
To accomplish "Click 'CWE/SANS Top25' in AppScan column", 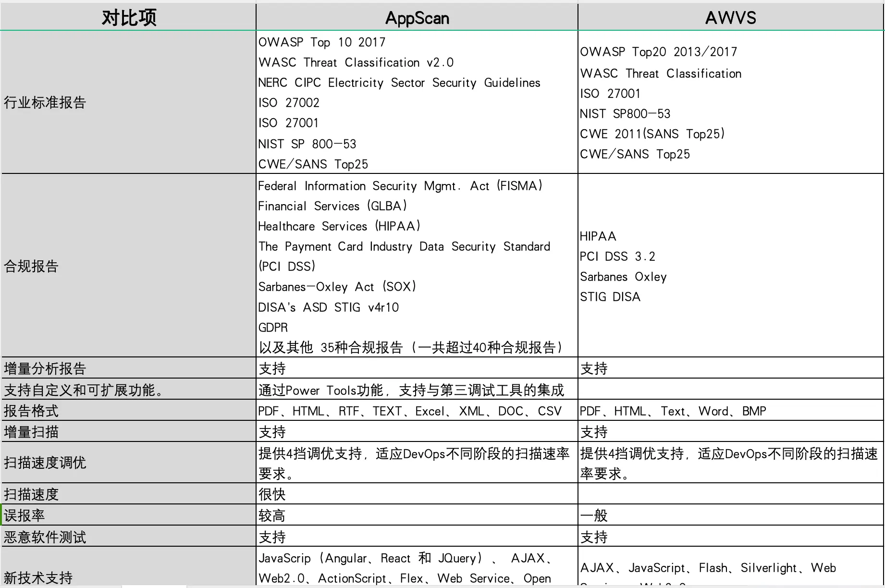I will coord(313,164).
